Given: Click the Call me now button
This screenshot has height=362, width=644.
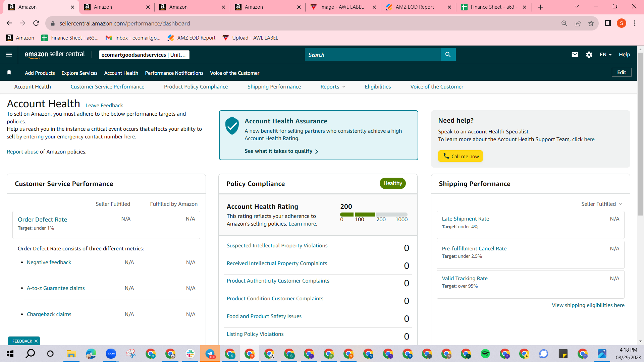Looking at the screenshot, I should pyautogui.click(x=461, y=156).
